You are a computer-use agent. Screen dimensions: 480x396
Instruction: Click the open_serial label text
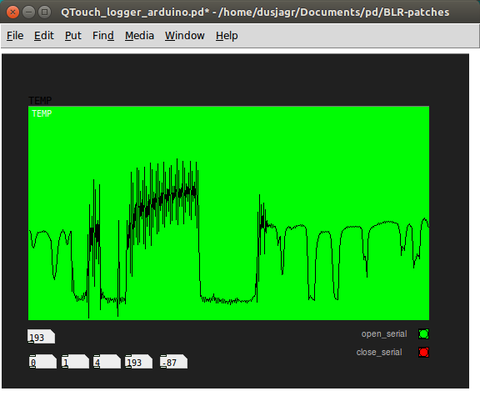coord(384,334)
